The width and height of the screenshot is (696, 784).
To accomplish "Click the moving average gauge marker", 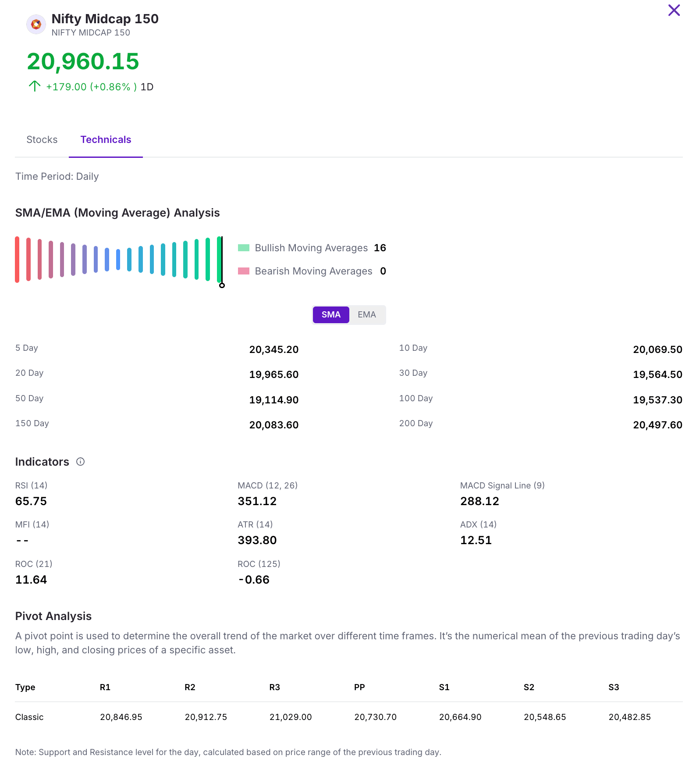I will (222, 285).
